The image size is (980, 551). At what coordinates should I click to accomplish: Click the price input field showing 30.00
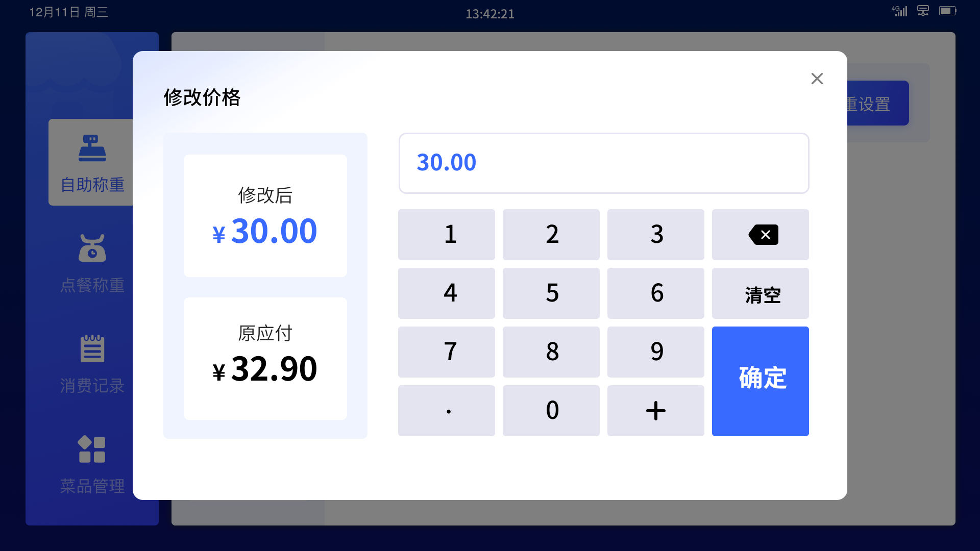tap(604, 162)
